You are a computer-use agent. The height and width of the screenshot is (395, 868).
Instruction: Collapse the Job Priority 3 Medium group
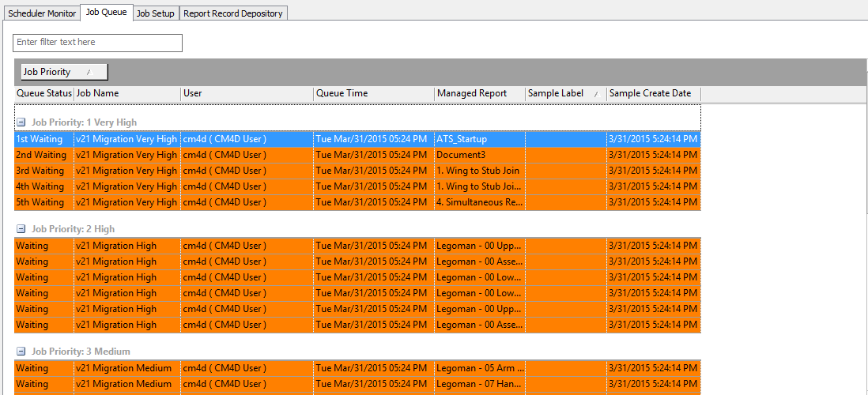21,352
